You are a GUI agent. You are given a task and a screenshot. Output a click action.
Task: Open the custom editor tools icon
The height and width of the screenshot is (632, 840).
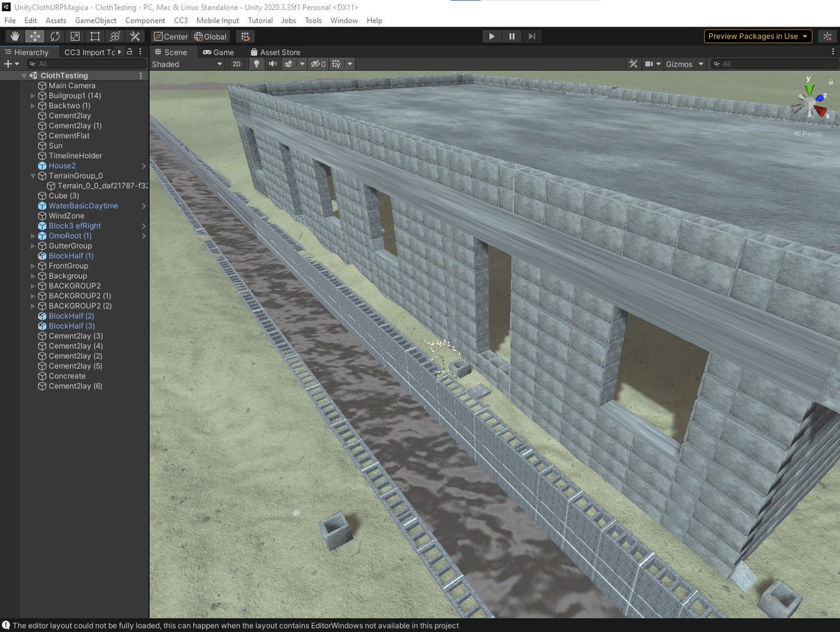click(x=136, y=36)
